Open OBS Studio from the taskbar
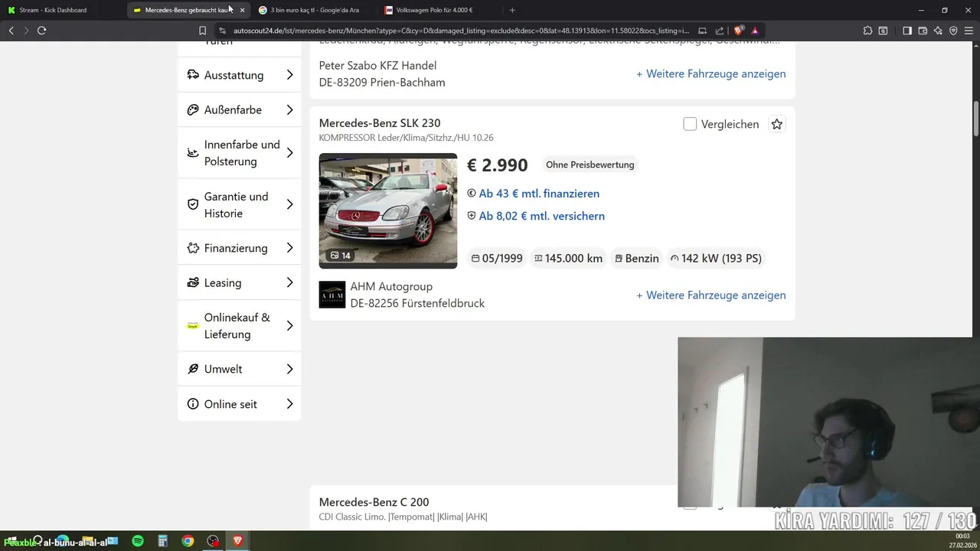980x551 pixels. [x=213, y=541]
